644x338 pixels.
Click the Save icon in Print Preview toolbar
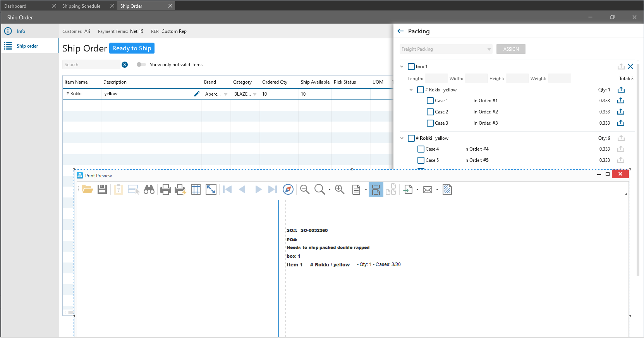point(102,189)
